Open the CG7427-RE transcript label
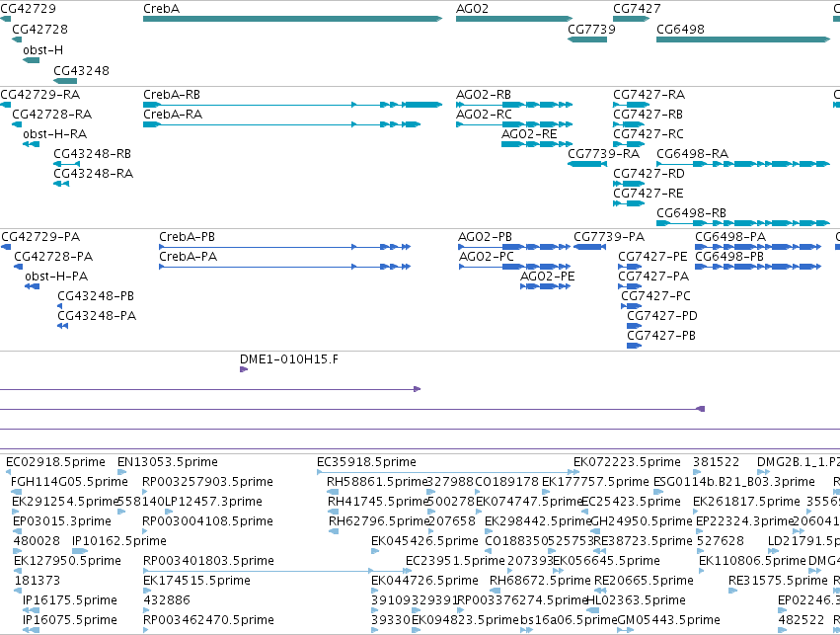Image resolution: width=840 pixels, height=635 pixels. click(648, 193)
